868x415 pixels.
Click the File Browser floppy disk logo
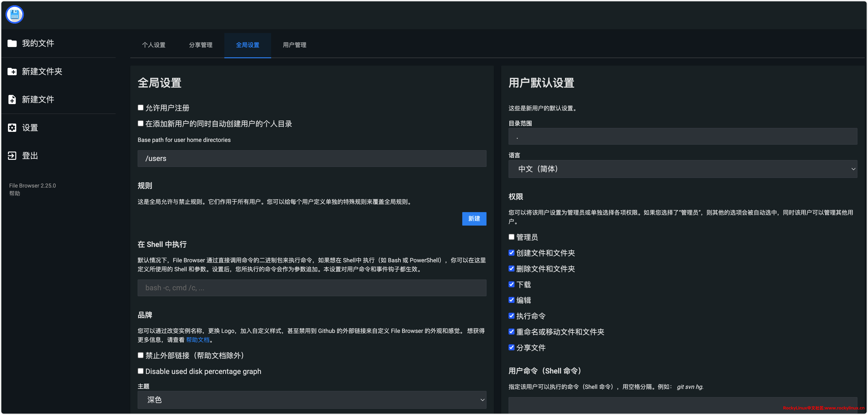coord(14,14)
